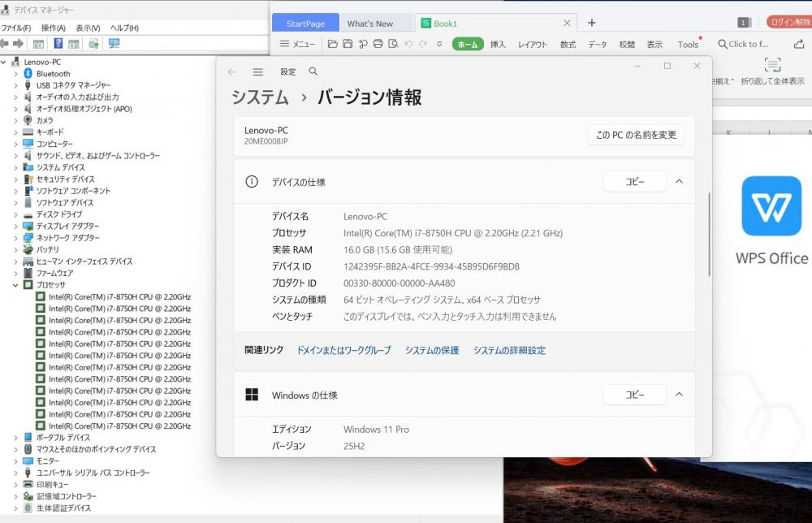Expand the Bluetooth device category
Screen dimensions: 812x523
[15, 74]
